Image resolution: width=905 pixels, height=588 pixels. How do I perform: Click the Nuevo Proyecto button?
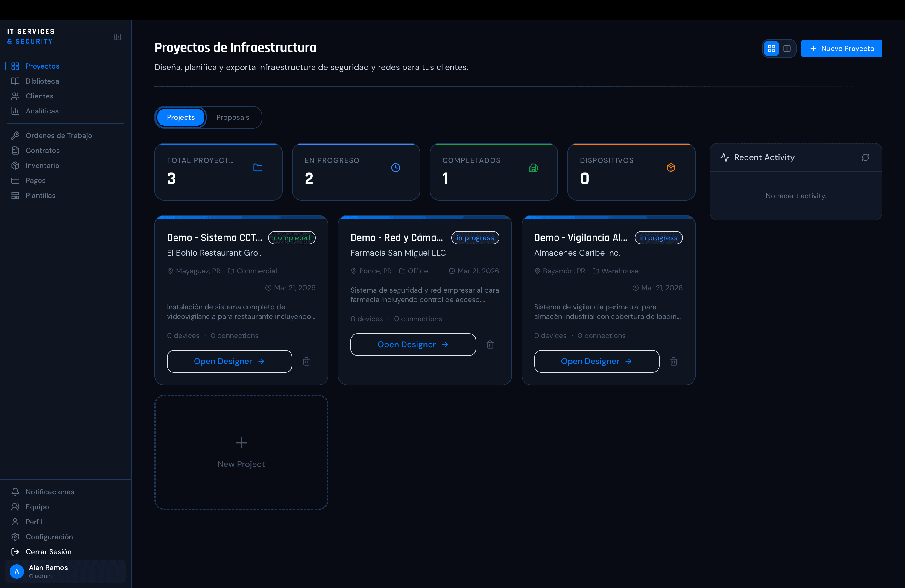pos(842,48)
